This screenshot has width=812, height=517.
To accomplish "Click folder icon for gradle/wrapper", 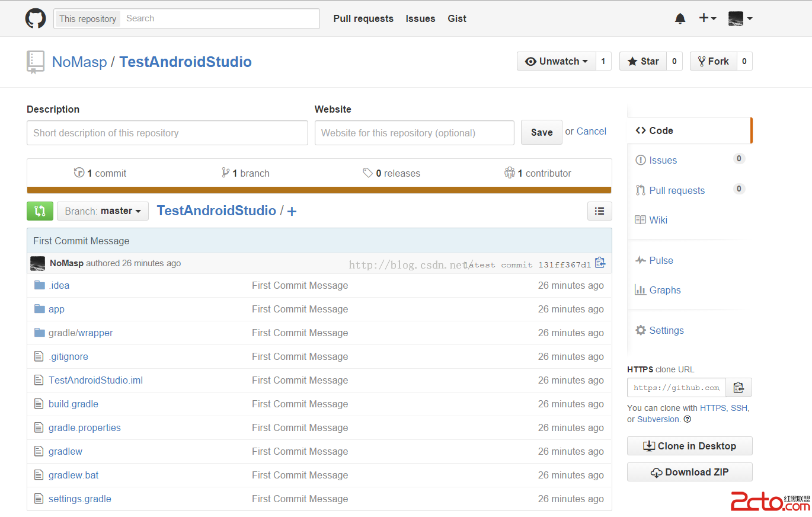I will [40, 333].
